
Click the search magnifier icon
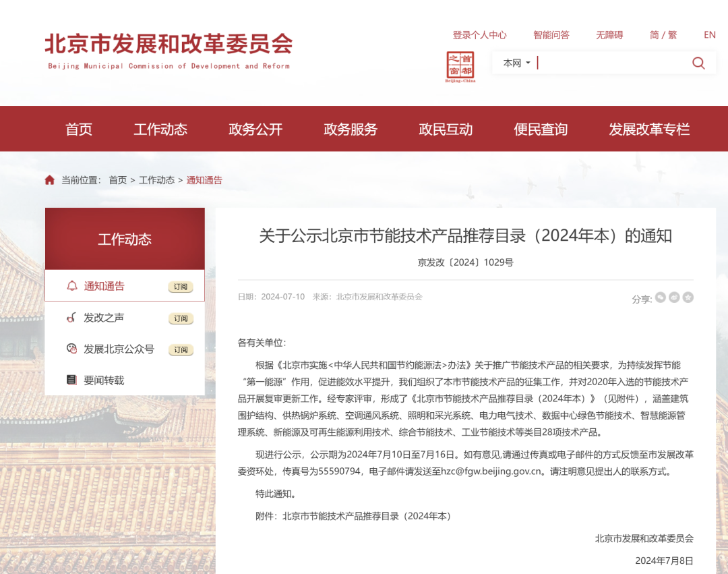click(698, 63)
